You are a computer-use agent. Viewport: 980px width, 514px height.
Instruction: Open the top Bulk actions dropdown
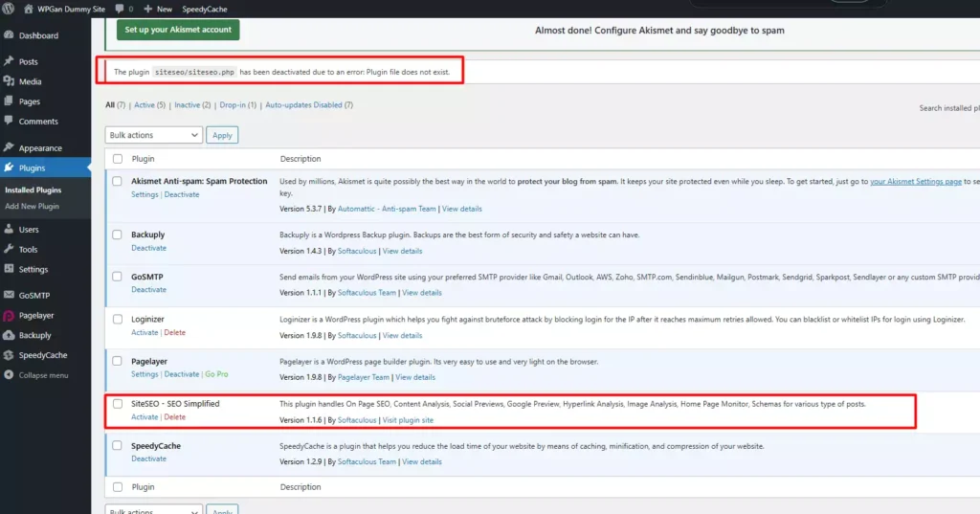154,135
